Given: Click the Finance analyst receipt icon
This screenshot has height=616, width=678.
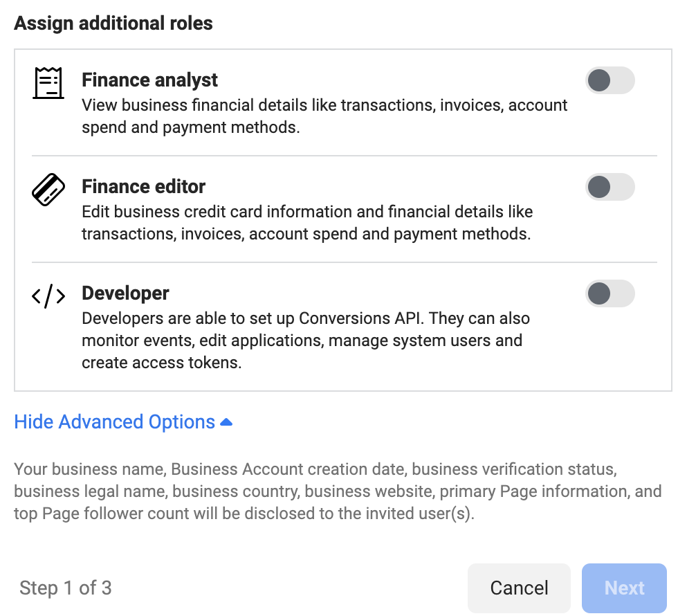Looking at the screenshot, I should click(48, 84).
